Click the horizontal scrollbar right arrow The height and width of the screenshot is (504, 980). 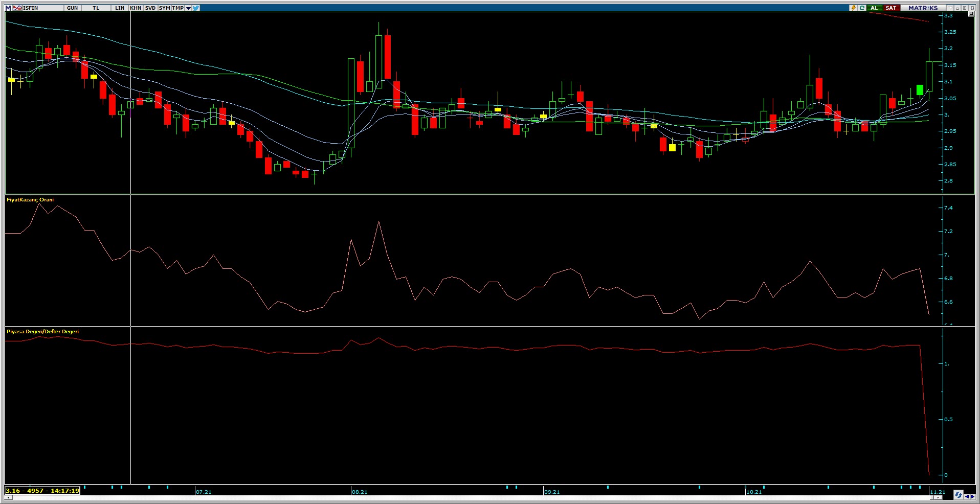938,497
